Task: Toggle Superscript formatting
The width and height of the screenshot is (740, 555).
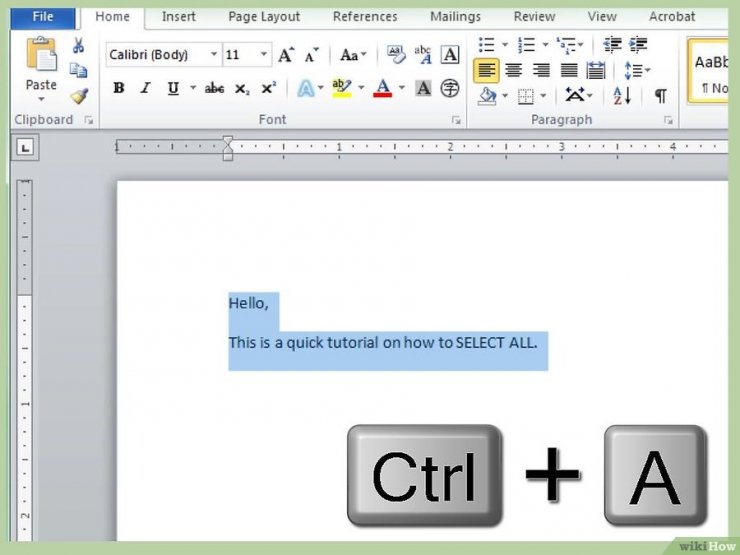Action: (x=269, y=88)
